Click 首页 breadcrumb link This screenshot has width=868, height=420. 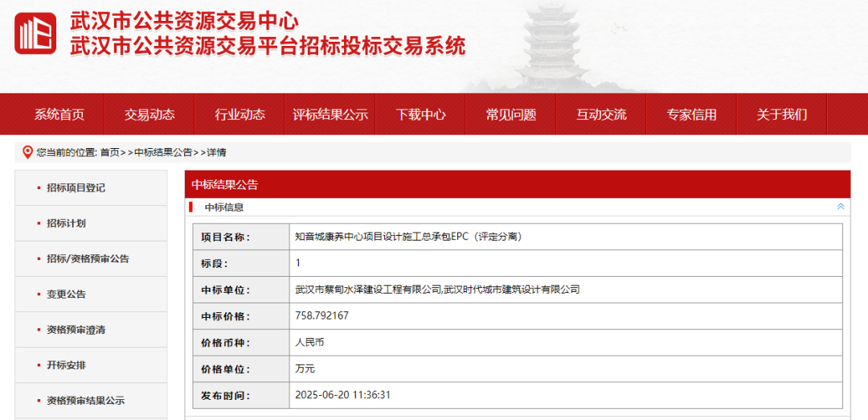(x=109, y=152)
